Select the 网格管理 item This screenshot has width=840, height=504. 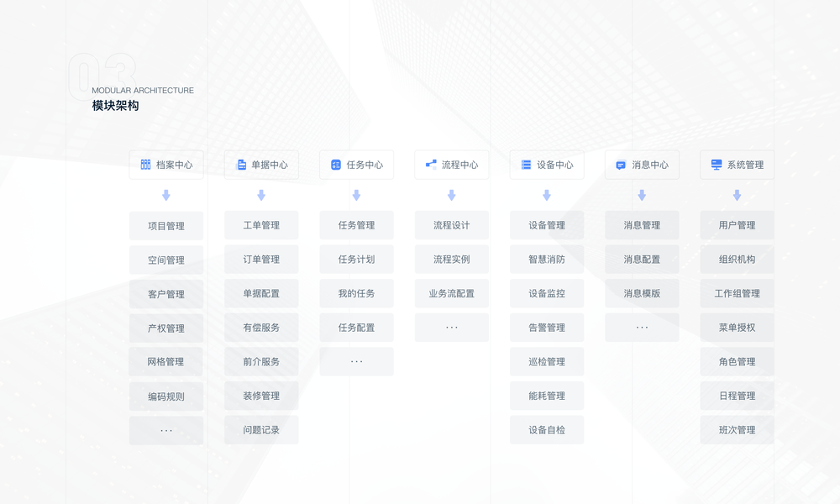[x=166, y=361]
